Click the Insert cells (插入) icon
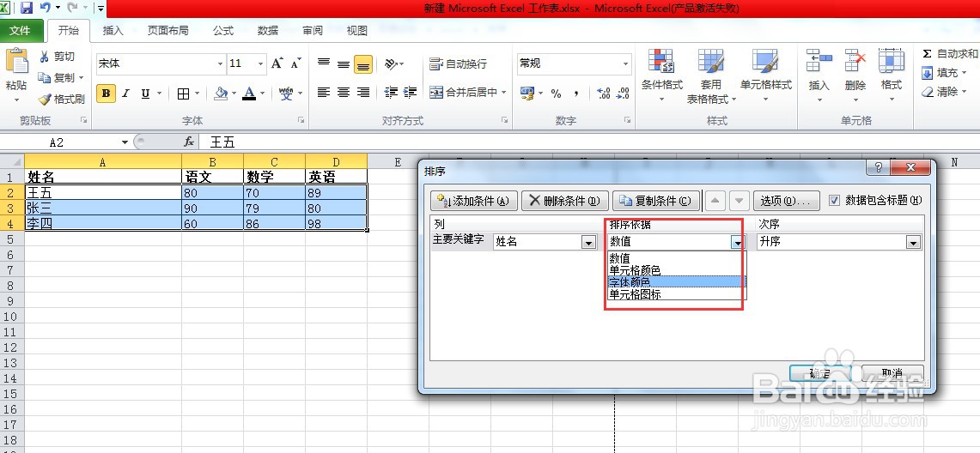The height and width of the screenshot is (453, 980). [819, 61]
